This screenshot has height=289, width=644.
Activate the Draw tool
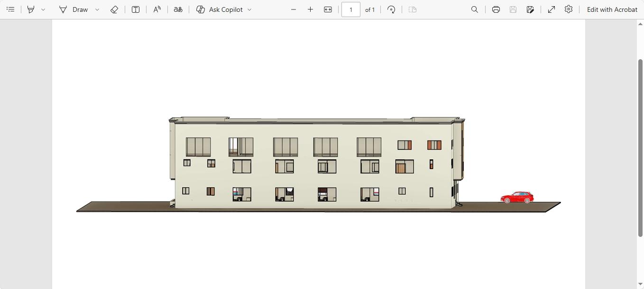pyautogui.click(x=74, y=9)
